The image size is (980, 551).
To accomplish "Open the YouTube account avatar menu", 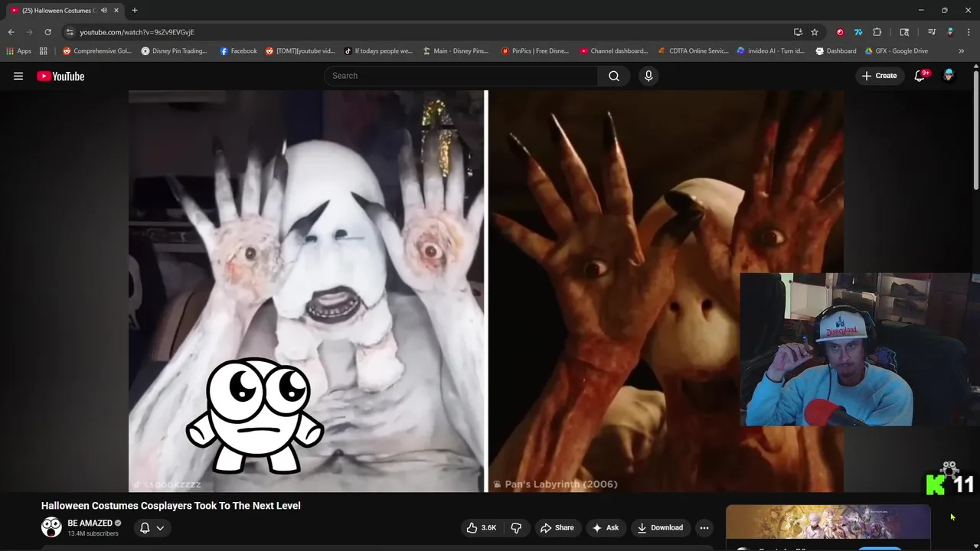I will tap(949, 76).
